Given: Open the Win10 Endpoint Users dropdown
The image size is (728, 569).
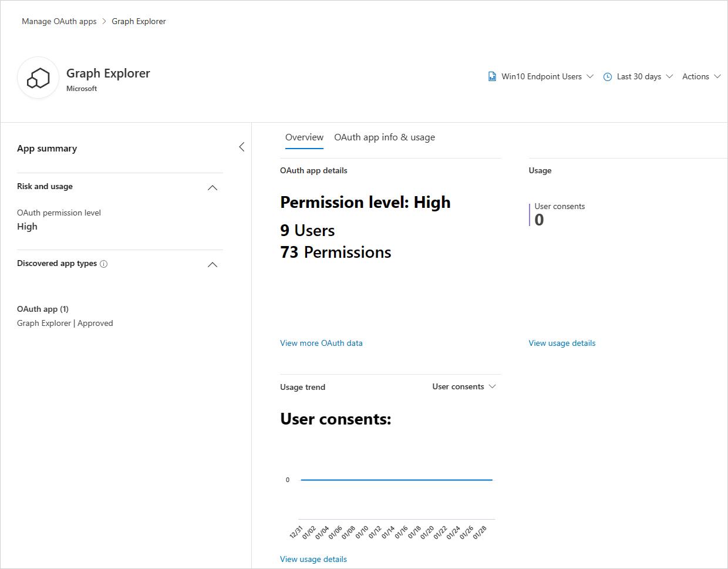Looking at the screenshot, I should click(591, 76).
